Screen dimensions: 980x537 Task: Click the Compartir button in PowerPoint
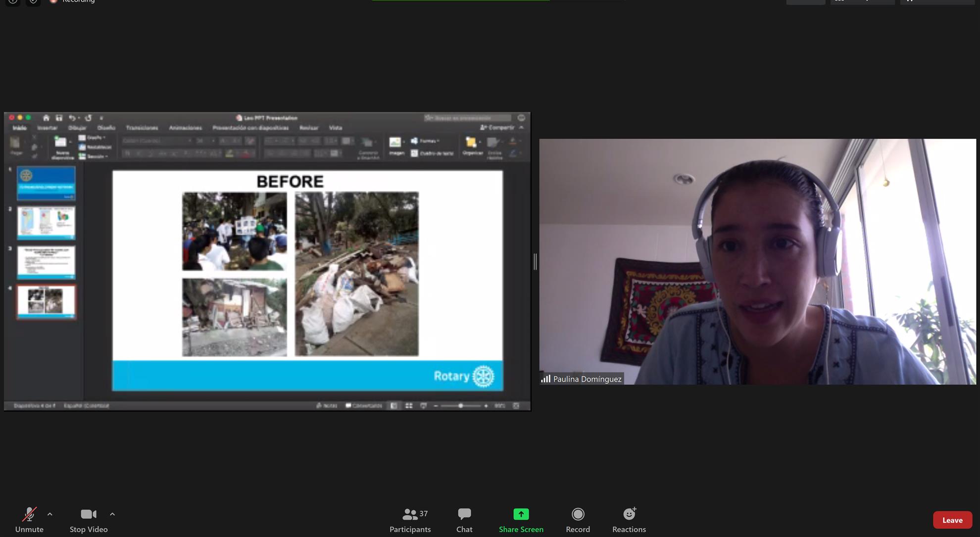click(498, 128)
